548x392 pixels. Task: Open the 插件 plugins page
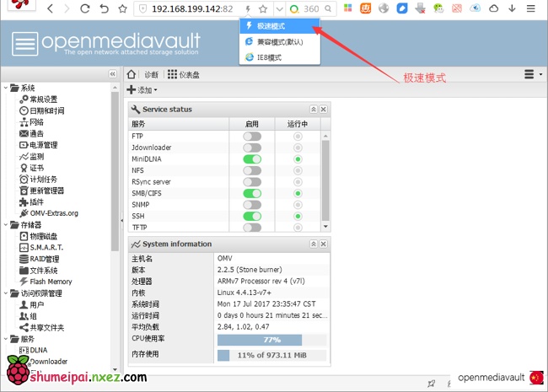35,201
